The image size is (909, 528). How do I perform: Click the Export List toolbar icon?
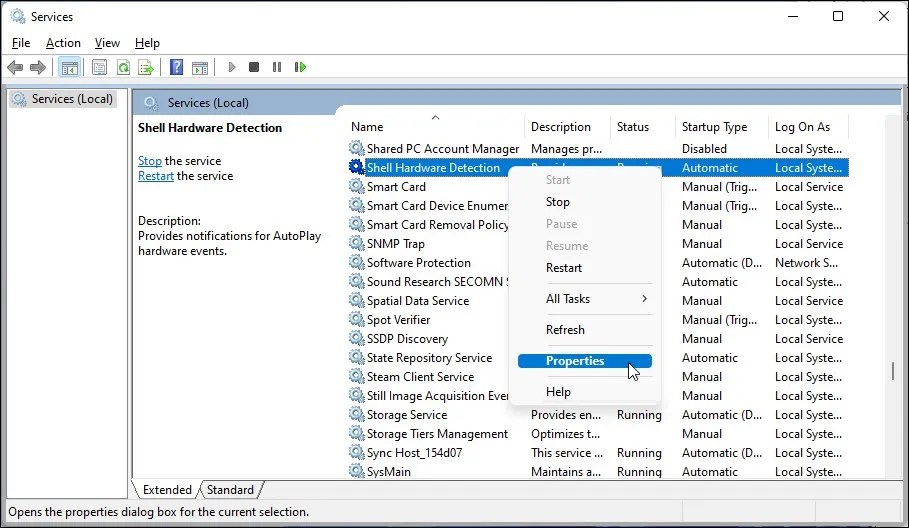(x=146, y=68)
